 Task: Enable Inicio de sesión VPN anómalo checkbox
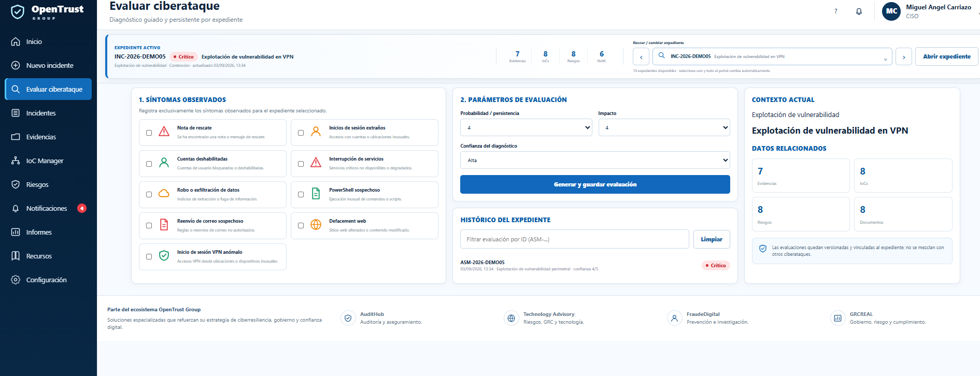(x=149, y=257)
